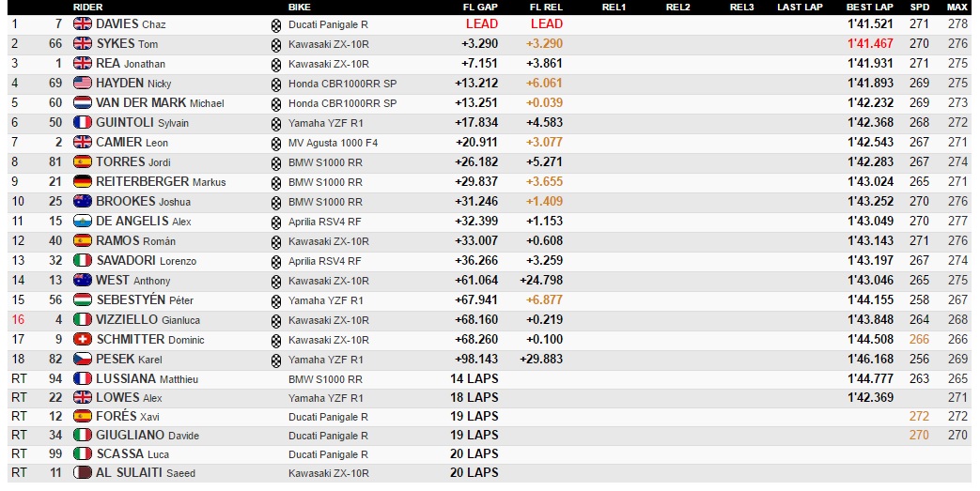The height and width of the screenshot is (491, 980).
Task: Open rider REA Jonathan's name
Action: pyautogui.click(x=131, y=64)
